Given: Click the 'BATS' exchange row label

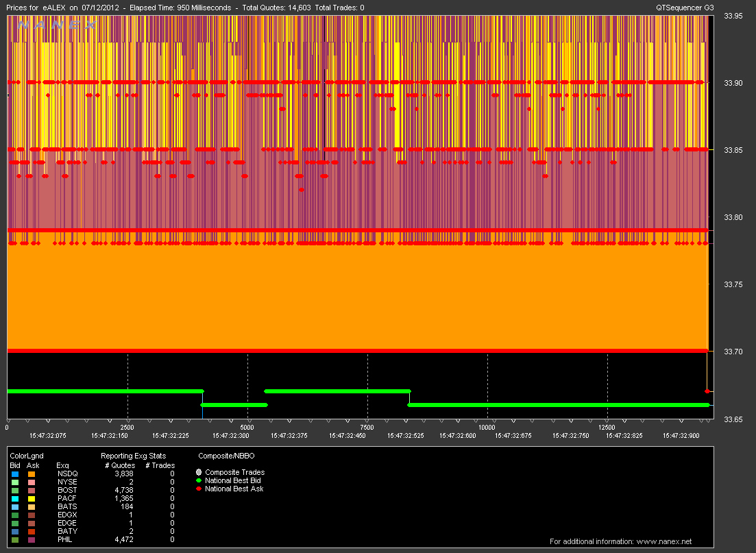Looking at the screenshot, I should click(67, 506).
